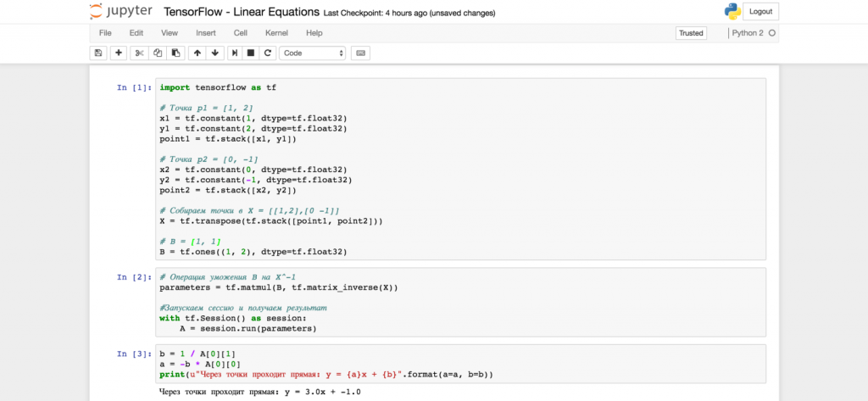This screenshot has width=868, height=401.
Task: Expand the Cell menu
Action: coord(241,33)
